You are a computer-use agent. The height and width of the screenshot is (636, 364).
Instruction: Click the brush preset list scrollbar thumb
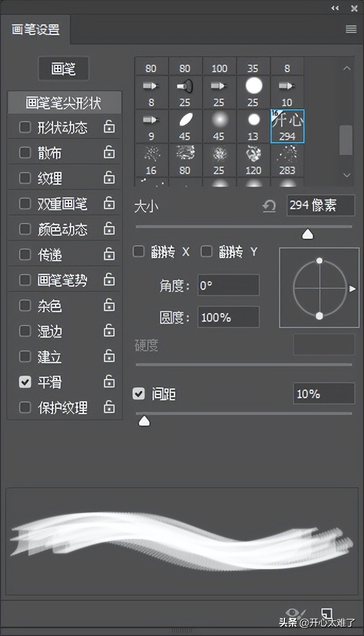coord(346,140)
